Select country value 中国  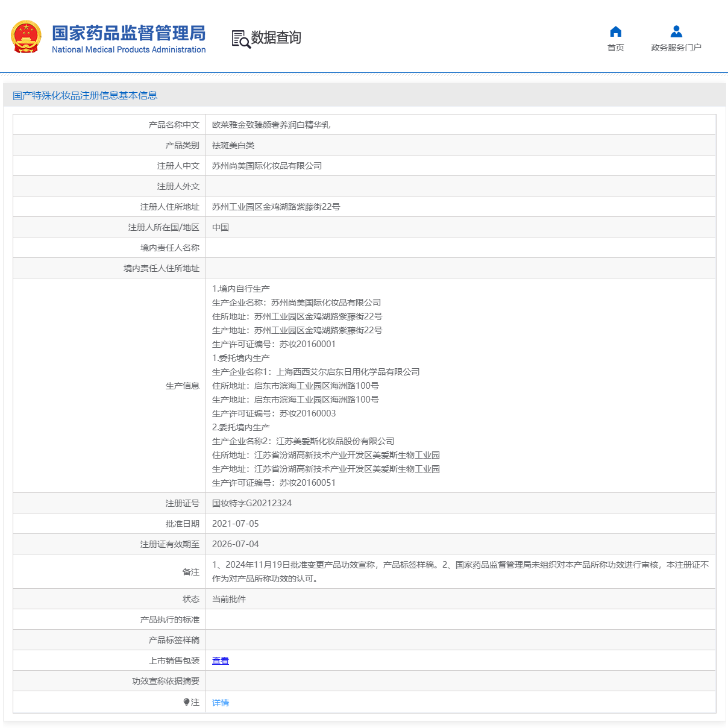pyautogui.click(x=221, y=227)
